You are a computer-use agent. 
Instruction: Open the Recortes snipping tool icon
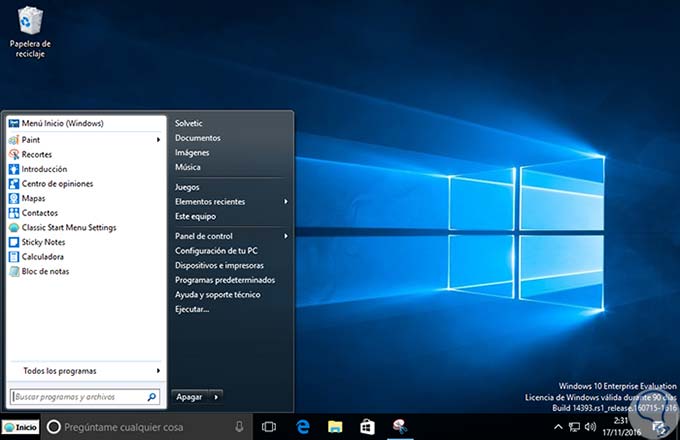point(14,154)
